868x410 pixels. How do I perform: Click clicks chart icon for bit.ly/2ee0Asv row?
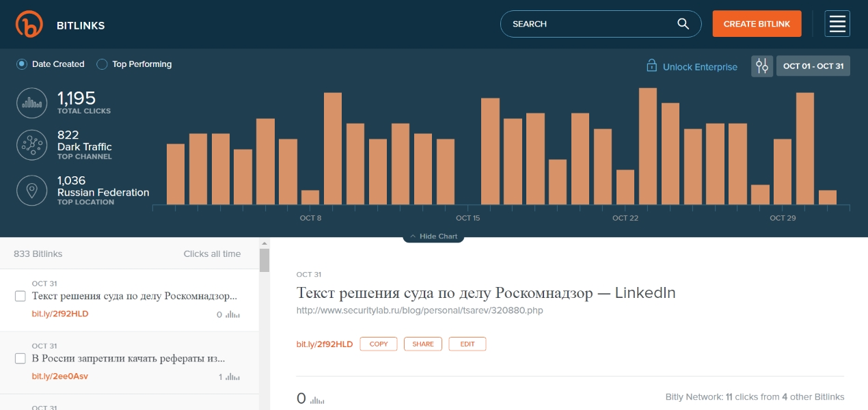(233, 377)
